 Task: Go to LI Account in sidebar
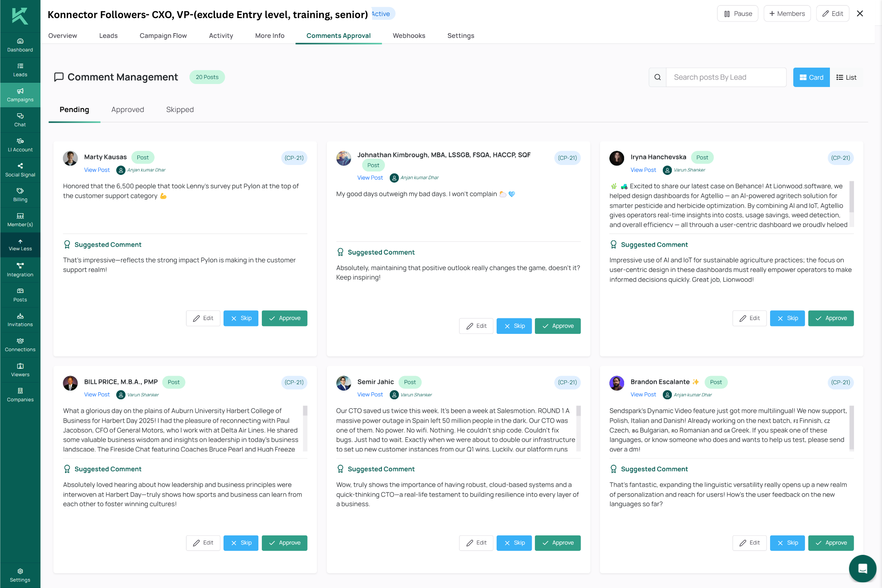coord(20,145)
